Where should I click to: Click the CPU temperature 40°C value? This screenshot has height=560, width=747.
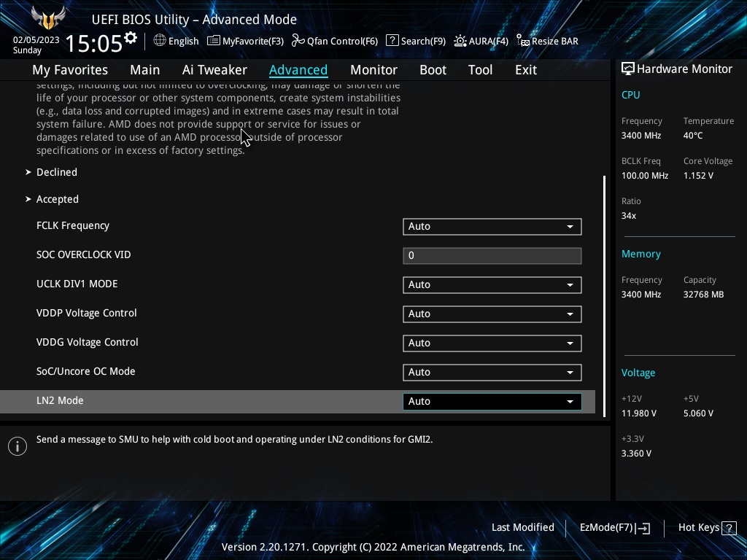693,136
